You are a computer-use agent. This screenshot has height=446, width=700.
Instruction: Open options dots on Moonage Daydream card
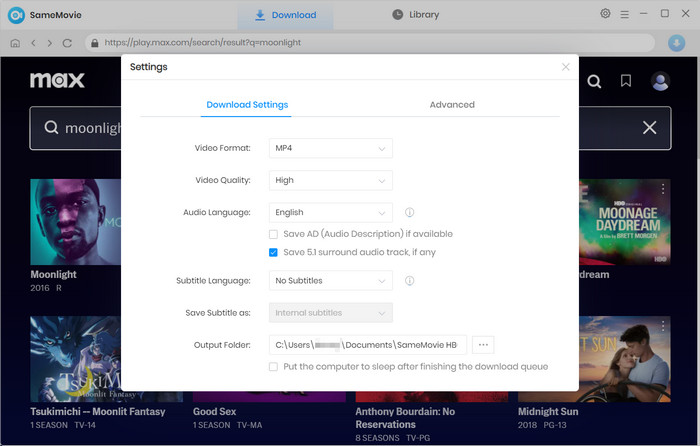[x=663, y=189]
